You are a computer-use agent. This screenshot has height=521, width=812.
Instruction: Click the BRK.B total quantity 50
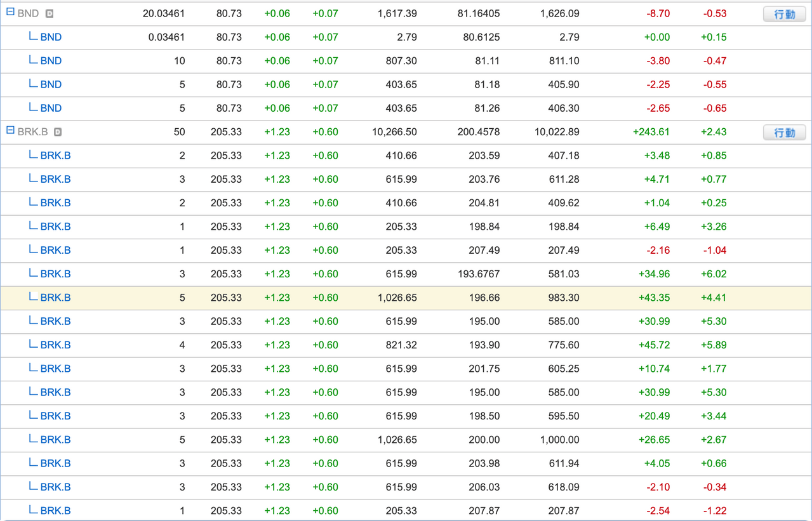(x=179, y=132)
